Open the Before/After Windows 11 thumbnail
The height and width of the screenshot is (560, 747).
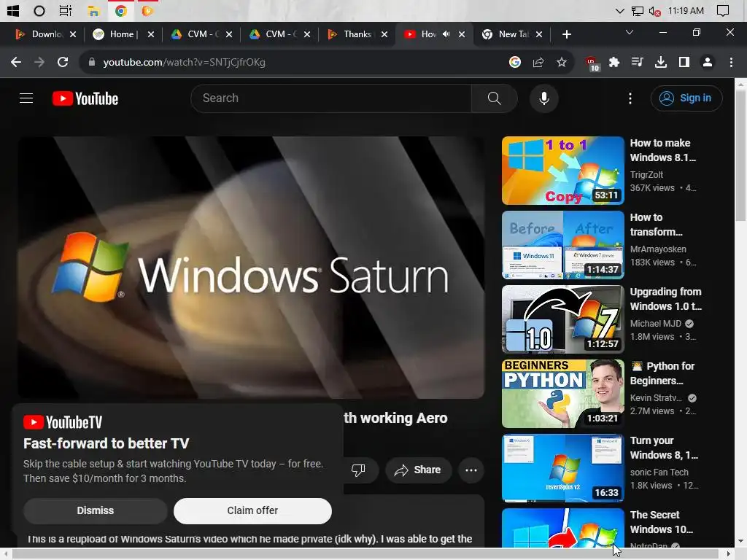(x=562, y=245)
